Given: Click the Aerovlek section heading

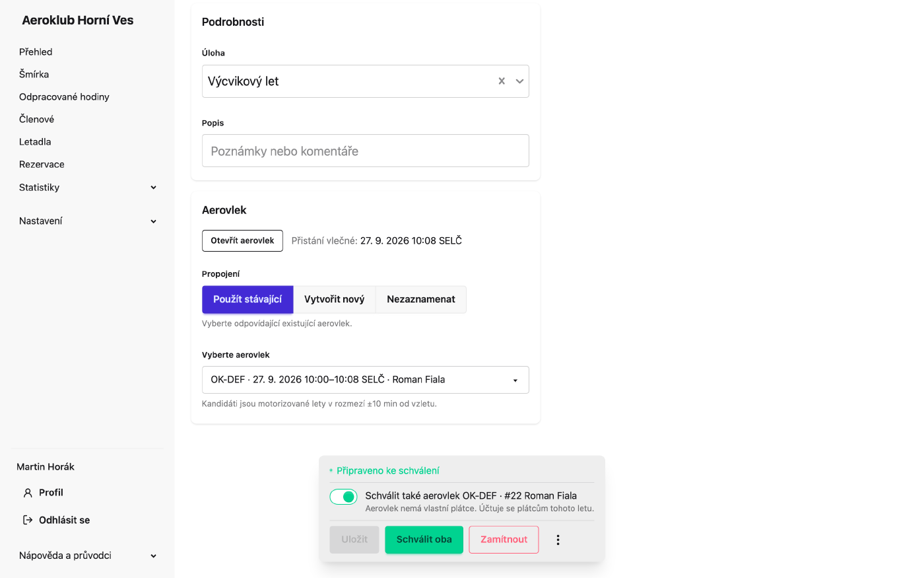Looking at the screenshot, I should pos(224,210).
